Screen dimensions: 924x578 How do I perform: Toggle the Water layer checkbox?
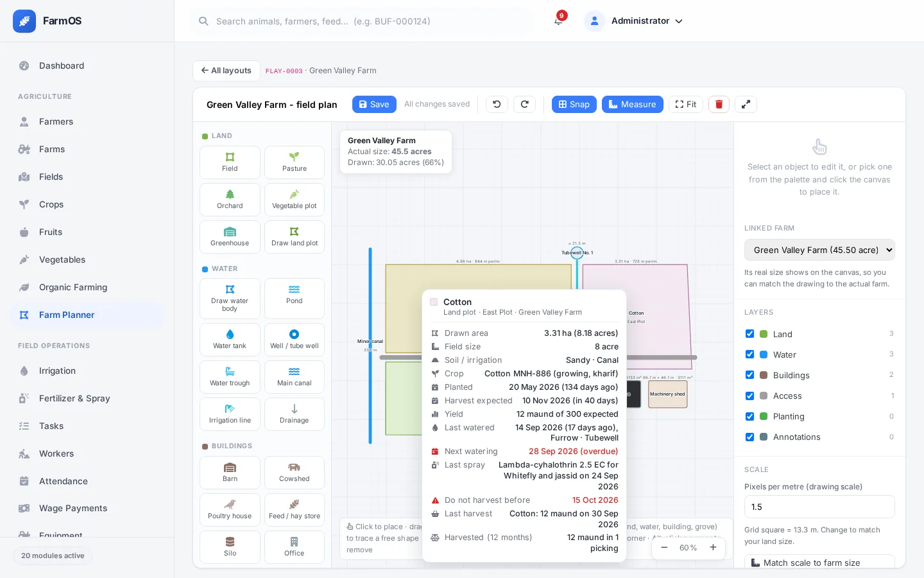click(x=749, y=355)
